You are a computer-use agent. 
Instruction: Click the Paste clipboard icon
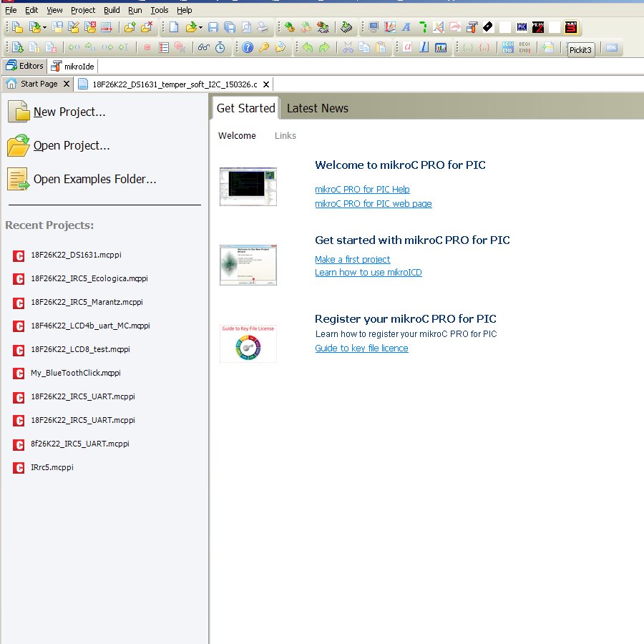381,48
